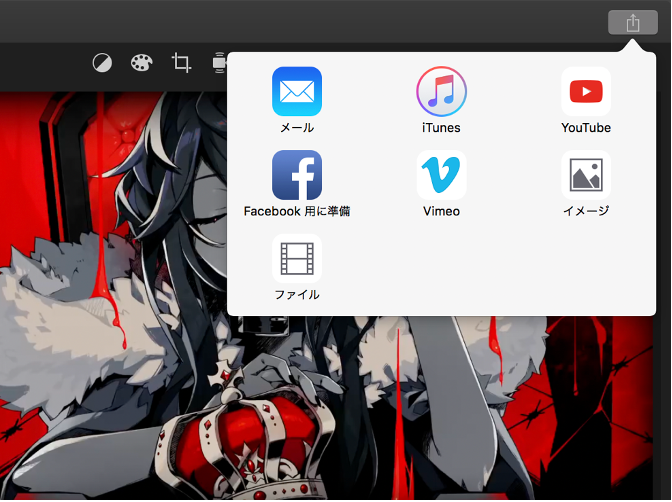Click the ファイル text label

click(297, 295)
